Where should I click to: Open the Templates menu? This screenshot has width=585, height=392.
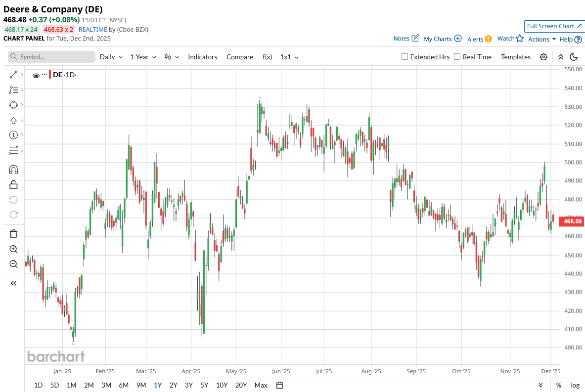tap(516, 57)
